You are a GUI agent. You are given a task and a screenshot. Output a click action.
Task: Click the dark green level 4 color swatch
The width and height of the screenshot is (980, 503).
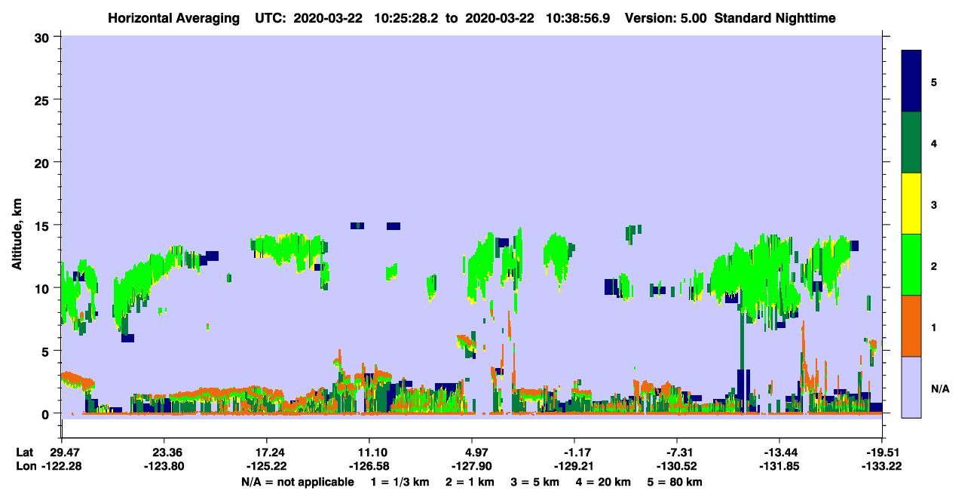911,143
